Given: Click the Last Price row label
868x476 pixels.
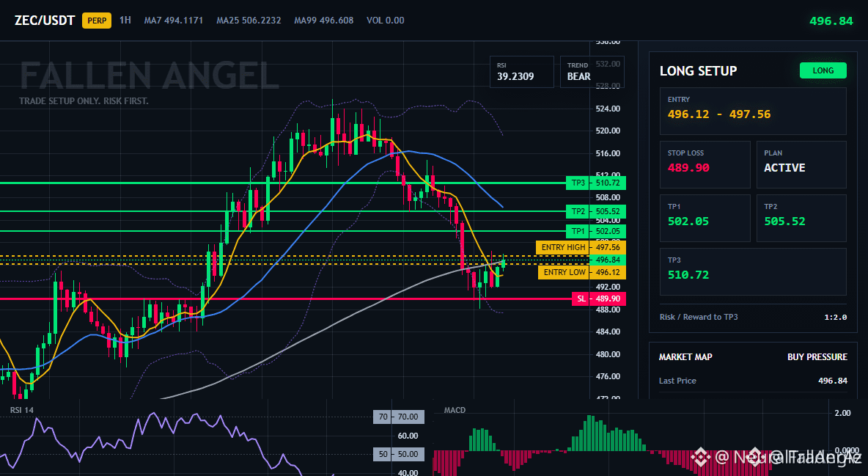Looking at the screenshot, I should click(x=677, y=381).
